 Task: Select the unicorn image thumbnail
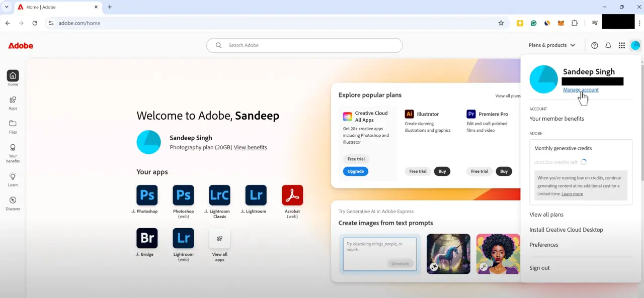(x=448, y=254)
